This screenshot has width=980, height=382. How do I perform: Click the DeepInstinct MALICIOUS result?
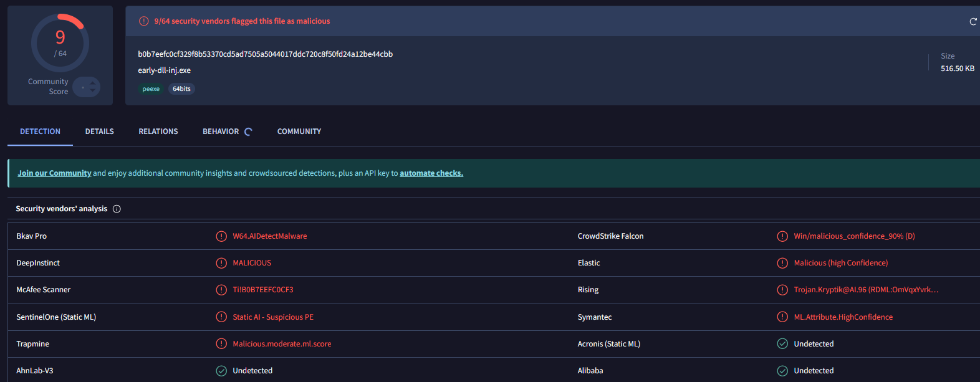pyautogui.click(x=252, y=263)
